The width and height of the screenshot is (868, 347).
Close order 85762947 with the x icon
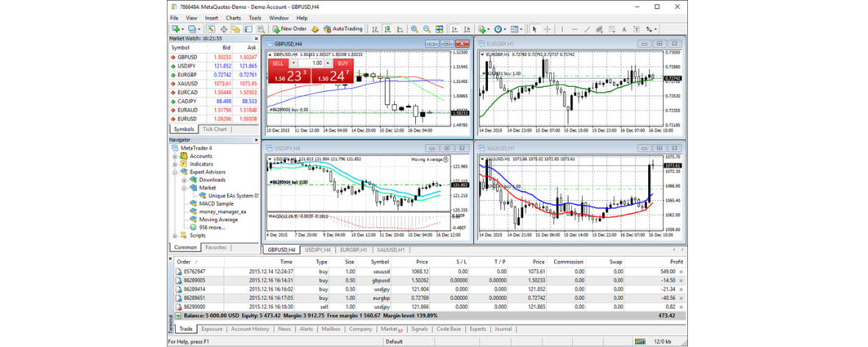point(680,272)
